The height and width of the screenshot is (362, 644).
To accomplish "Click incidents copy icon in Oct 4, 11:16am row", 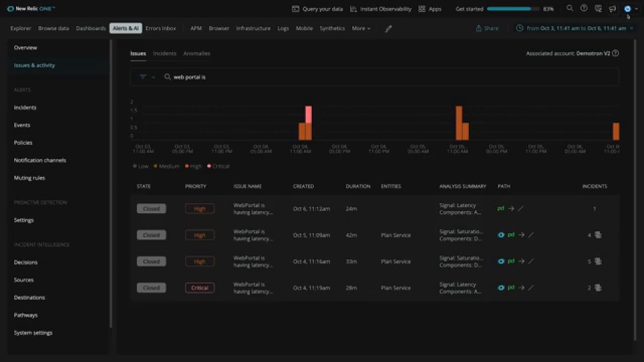I will (598, 261).
